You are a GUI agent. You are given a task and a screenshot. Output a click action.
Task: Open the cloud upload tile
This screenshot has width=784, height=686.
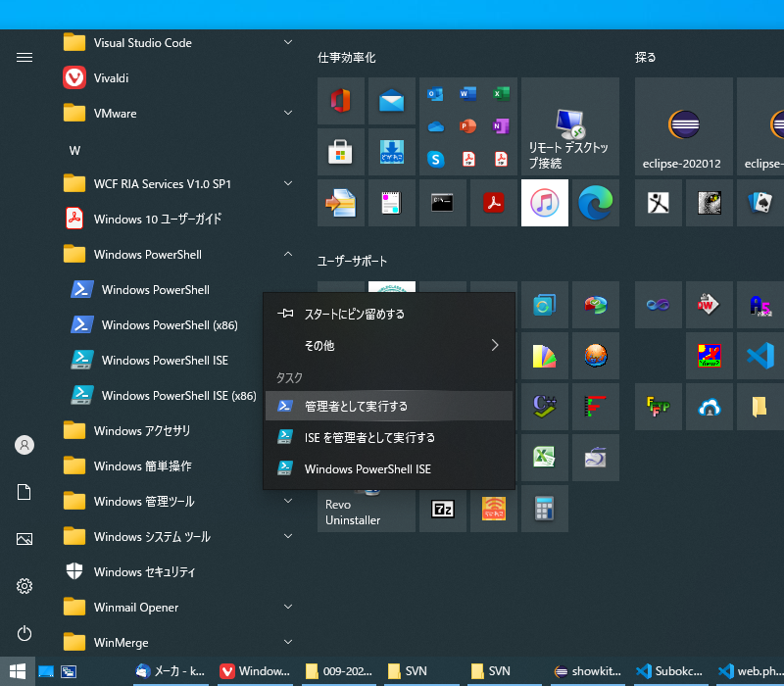[709, 407]
